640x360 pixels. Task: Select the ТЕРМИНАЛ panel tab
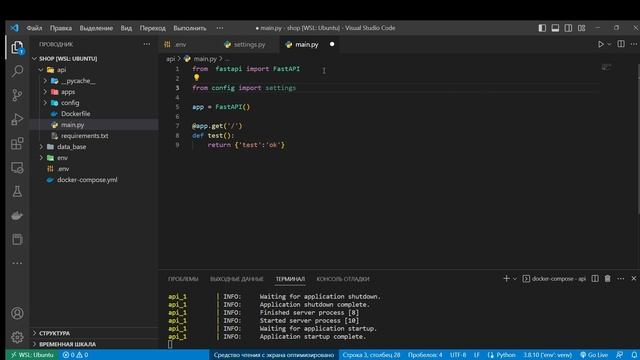[x=290, y=279]
